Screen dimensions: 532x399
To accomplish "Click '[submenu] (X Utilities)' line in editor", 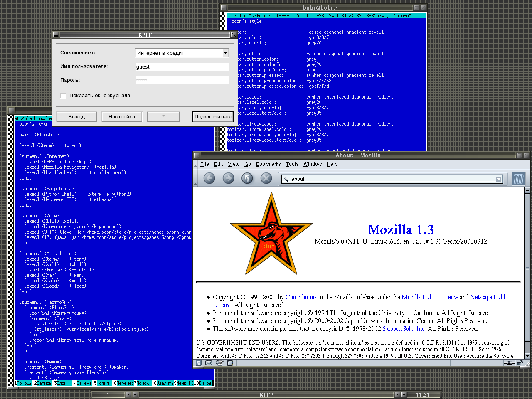I will [48, 254].
